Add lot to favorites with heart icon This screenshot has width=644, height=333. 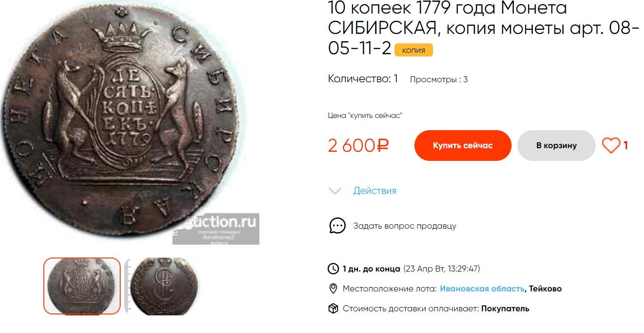[x=611, y=145]
